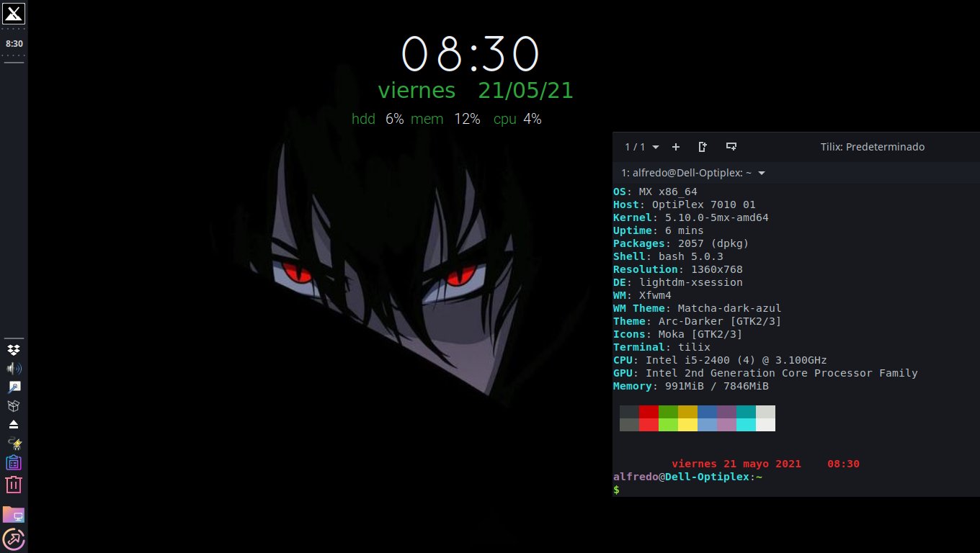Click the Tilix: Predeterminado title bar
Image resolution: width=980 pixels, height=553 pixels.
click(872, 147)
